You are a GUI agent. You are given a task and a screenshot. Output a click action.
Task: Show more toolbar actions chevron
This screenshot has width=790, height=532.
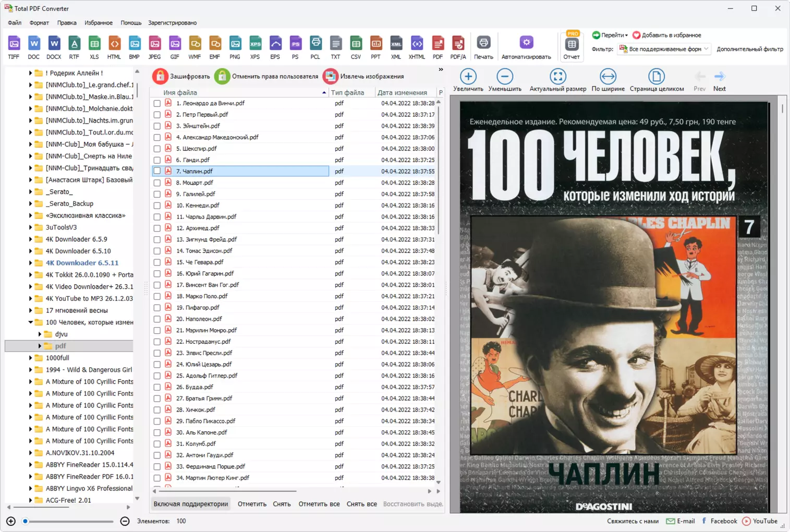pyautogui.click(x=441, y=69)
